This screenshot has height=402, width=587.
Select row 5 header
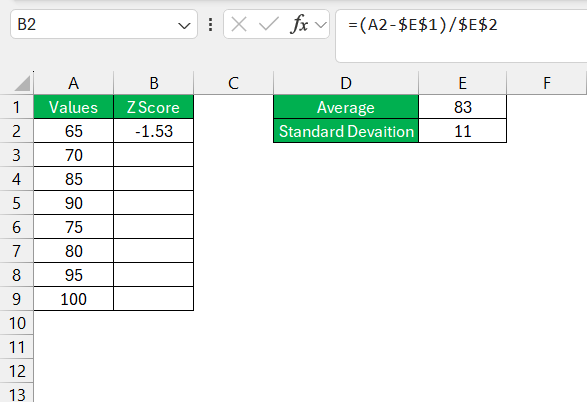click(16, 203)
